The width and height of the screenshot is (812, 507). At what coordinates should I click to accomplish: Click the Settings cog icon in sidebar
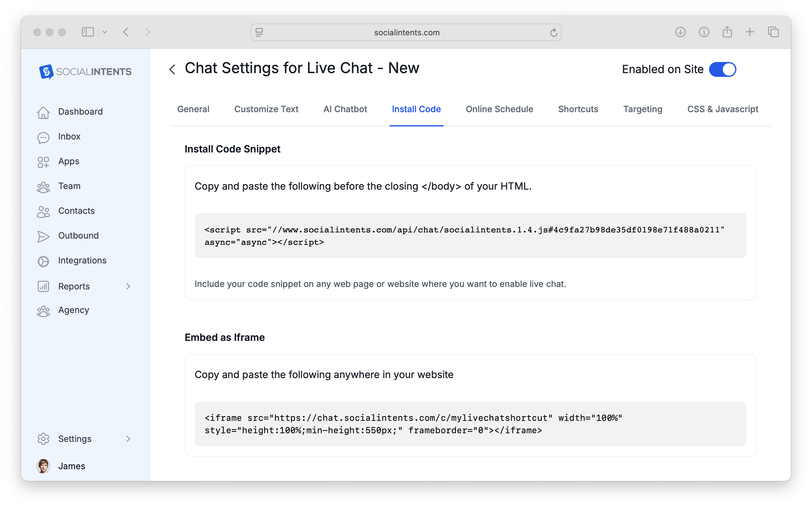(43, 439)
